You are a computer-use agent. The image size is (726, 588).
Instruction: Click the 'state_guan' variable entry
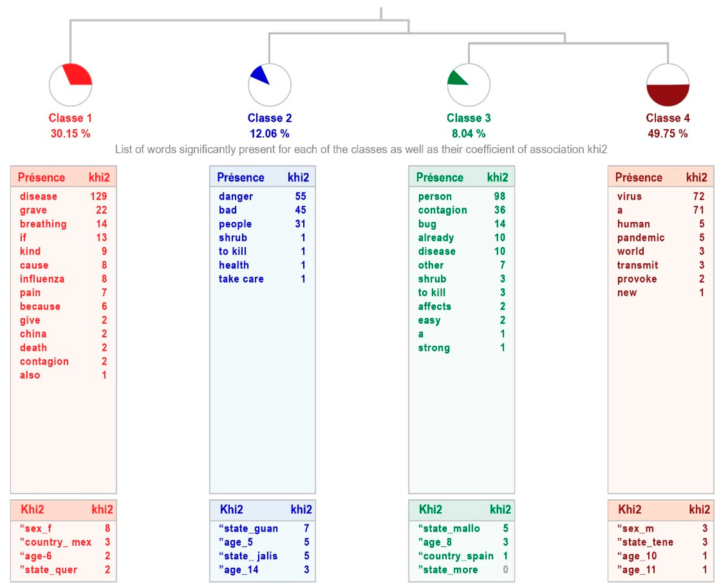pos(248,528)
